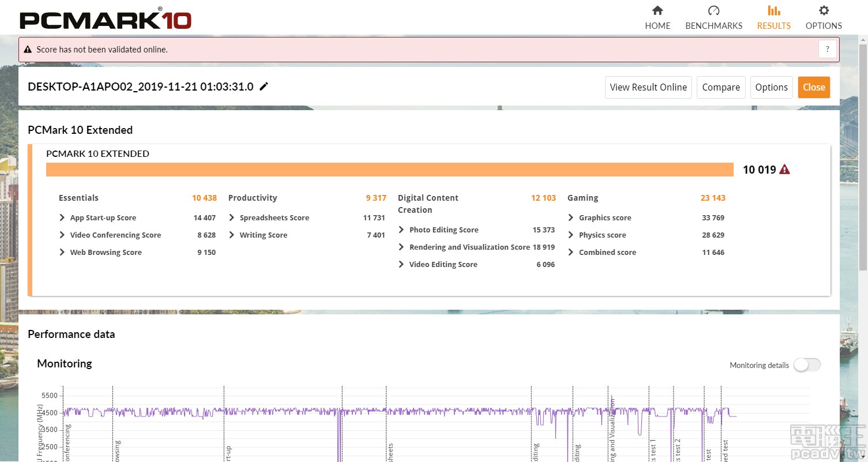Image resolution: width=868 pixels, height=462 pixels.
Task: Expand the Physics score row
Action: coord(571,235)
